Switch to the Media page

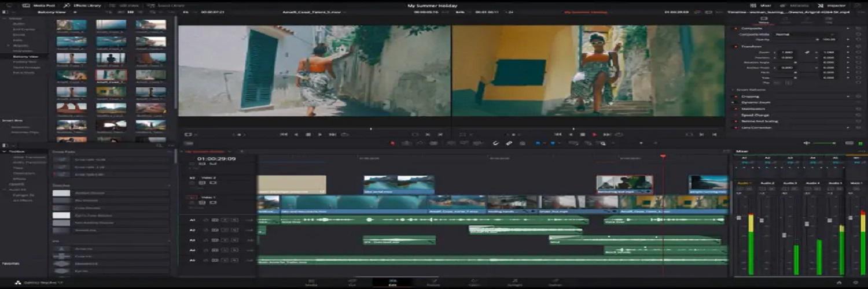click(x=311, y=282)
